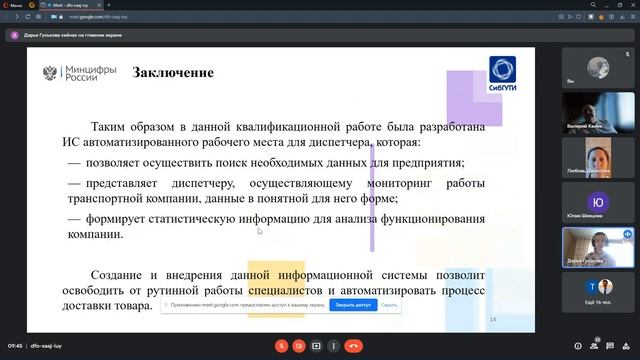640x360 pixels.
Task: Open the Opera start page grid icon
Action: [x=38, y=17]
